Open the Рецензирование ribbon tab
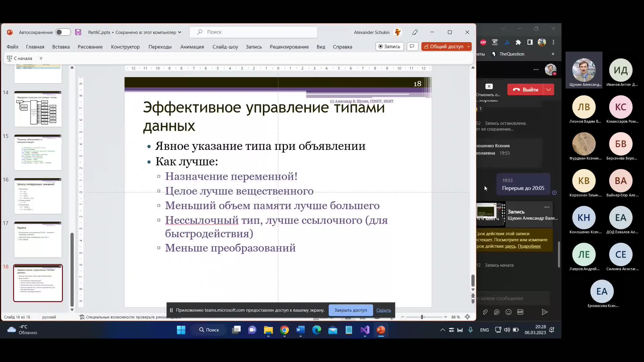This screenshot has width=644, height=362. coord(289,47)
